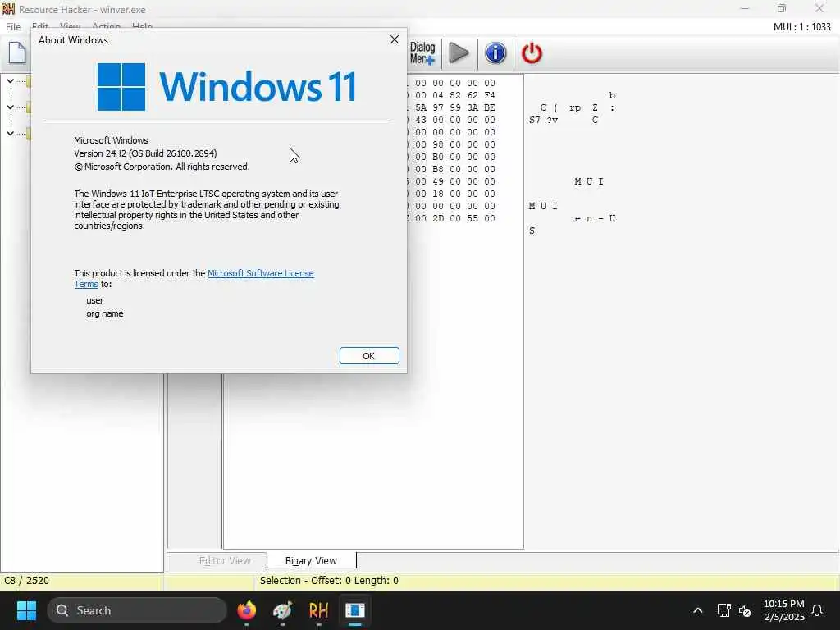The height and width of the screenshot is (630, 840).
Task: Switch to Editor View tab
Action: [x=225, y=561]
